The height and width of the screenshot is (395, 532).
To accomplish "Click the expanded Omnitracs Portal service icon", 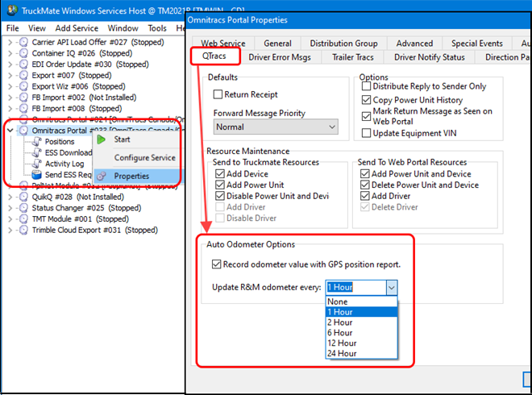I will pyautogui.click(x=23, y=131).
